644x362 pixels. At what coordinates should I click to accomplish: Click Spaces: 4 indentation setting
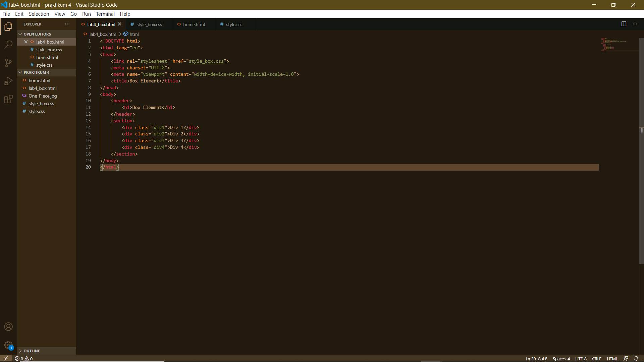561,359
